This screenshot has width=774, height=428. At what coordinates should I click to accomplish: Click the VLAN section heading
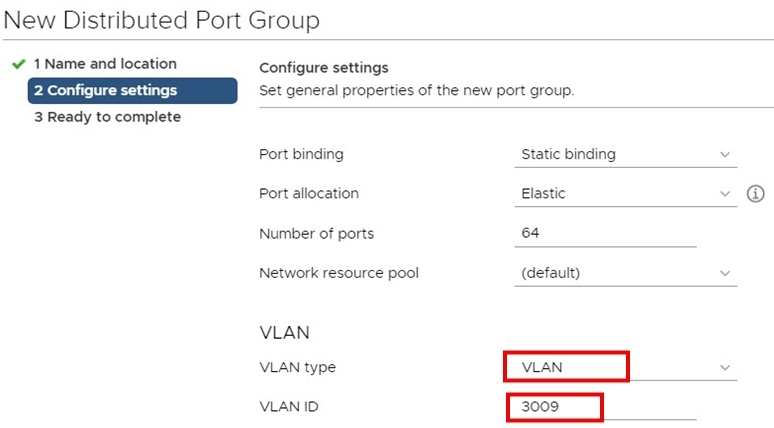click(x=284, y=333)
